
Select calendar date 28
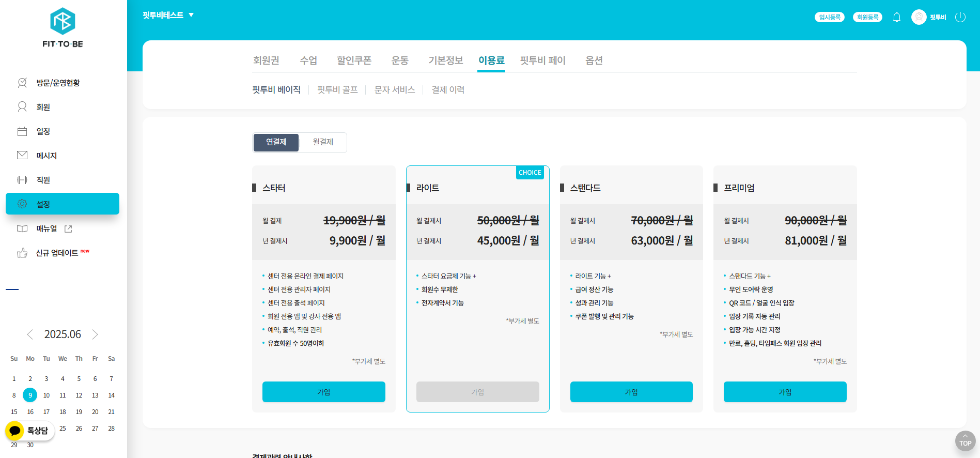tap(111, 428)
